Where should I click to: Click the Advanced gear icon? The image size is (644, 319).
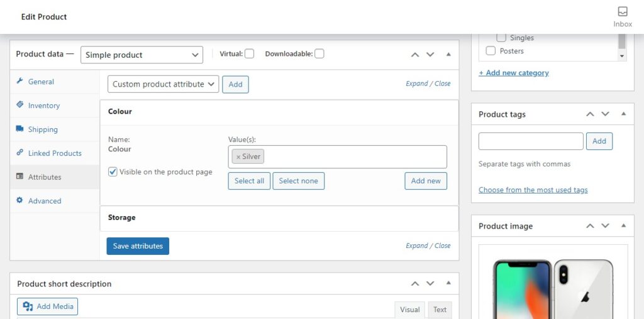click(19, 200)
